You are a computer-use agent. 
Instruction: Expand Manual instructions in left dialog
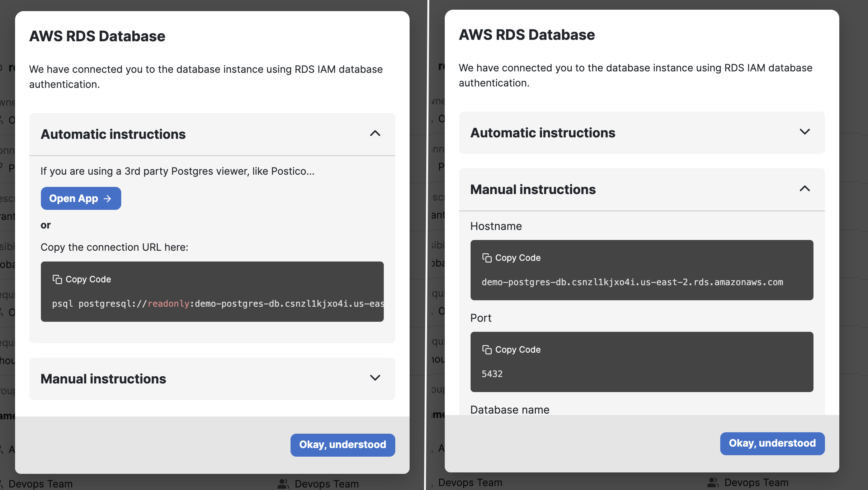pos(375,378)
